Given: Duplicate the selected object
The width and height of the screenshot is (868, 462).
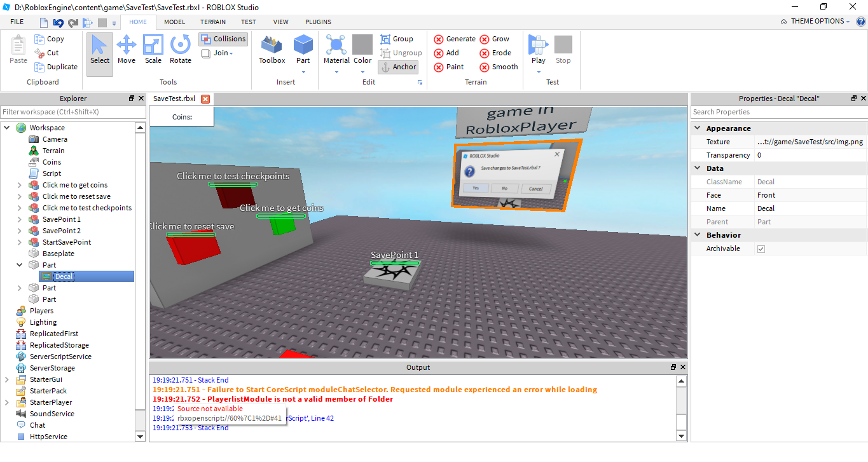Looking at the screenshot, I should point(56,67).
